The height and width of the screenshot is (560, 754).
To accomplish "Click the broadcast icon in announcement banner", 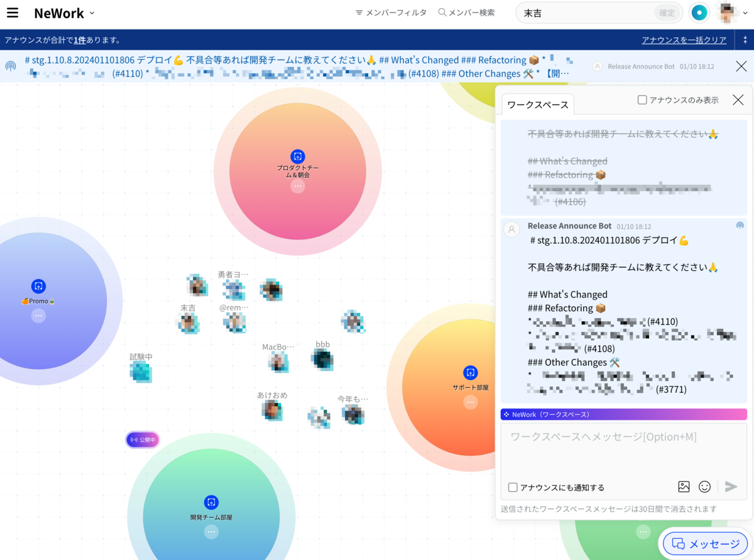I will coord(11,66).
